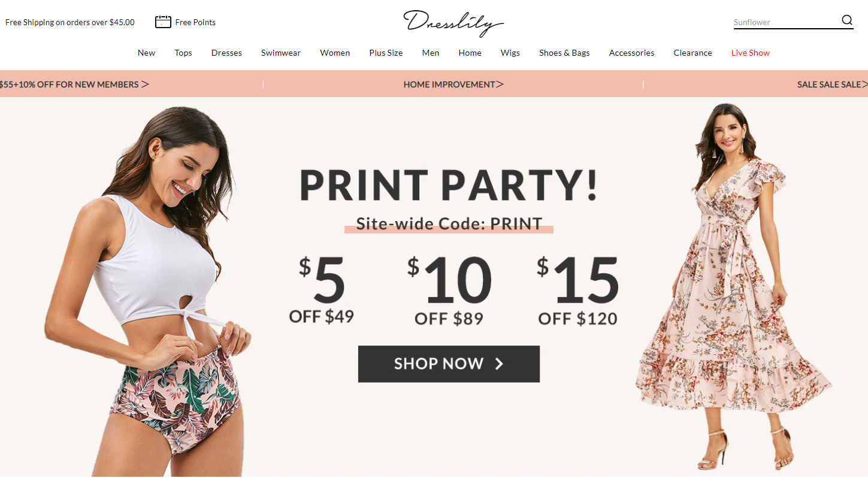
Task: Open the Accessories menu
Action: click(x=631, y=53)
